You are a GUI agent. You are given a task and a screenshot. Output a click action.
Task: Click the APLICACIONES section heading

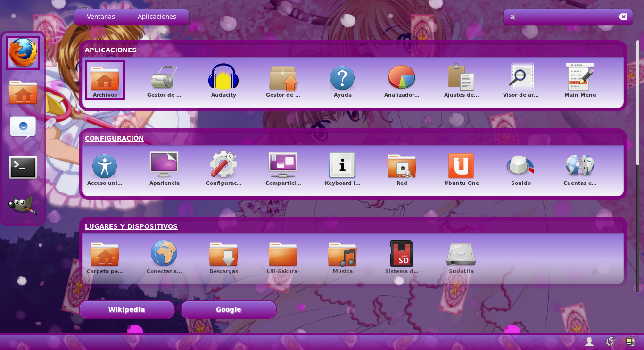click(111, 50)
